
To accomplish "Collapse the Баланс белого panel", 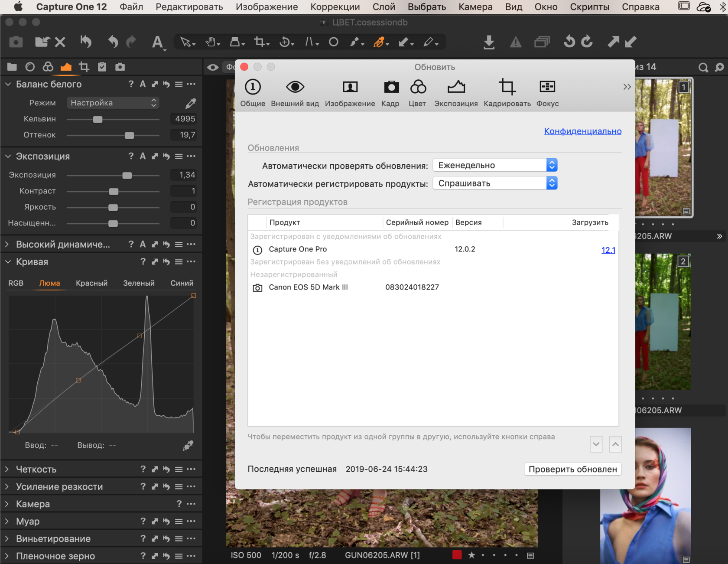I will (8, 84).
